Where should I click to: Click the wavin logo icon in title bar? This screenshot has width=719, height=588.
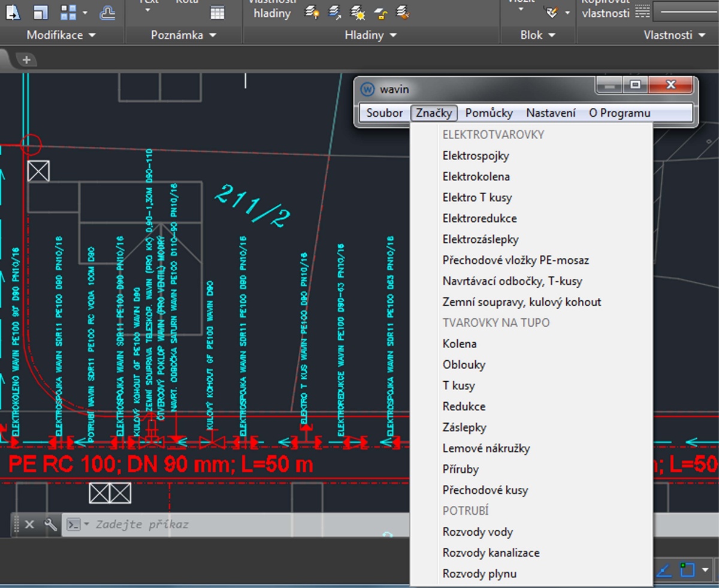pyautogui.click(x=367, y=89)
